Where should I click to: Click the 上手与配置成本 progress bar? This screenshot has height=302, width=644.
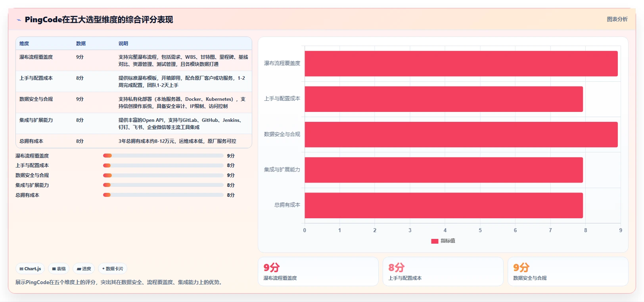point(163,165)
